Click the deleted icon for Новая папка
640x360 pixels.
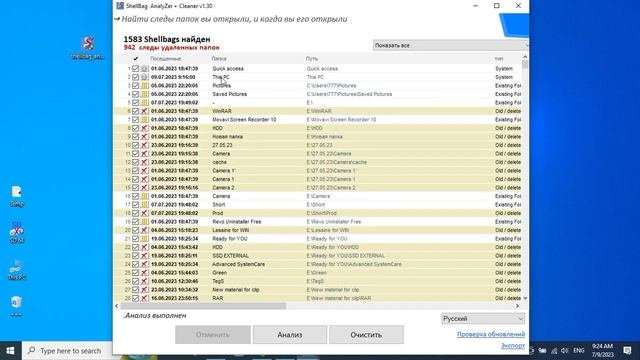pyautogui.click(x=144, y=137)
